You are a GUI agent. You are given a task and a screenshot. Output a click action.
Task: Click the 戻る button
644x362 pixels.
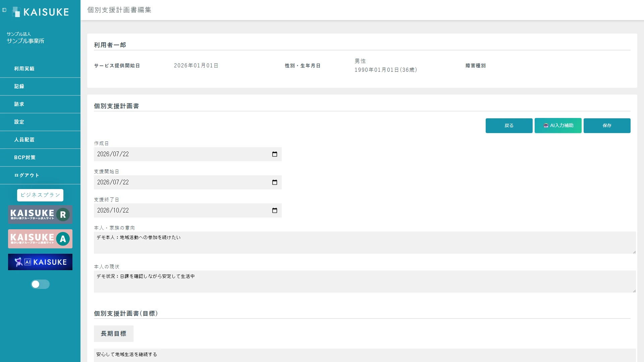point(509,126)
